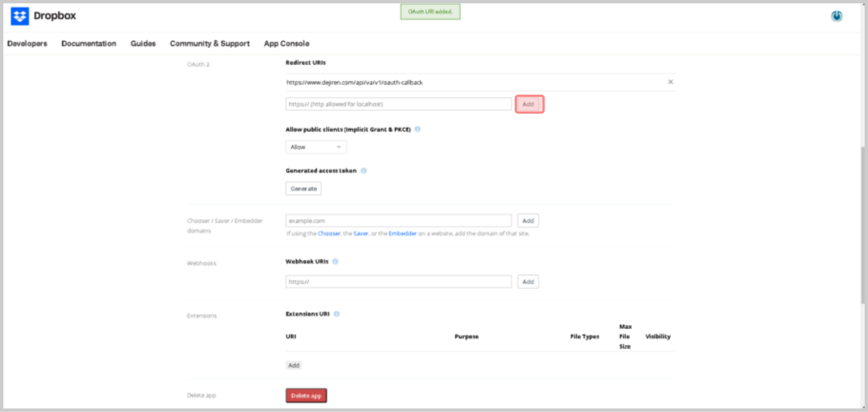Click the 'OAuth URI added.' notification
This screenshot has height=412, width=868.
(430, 11)
